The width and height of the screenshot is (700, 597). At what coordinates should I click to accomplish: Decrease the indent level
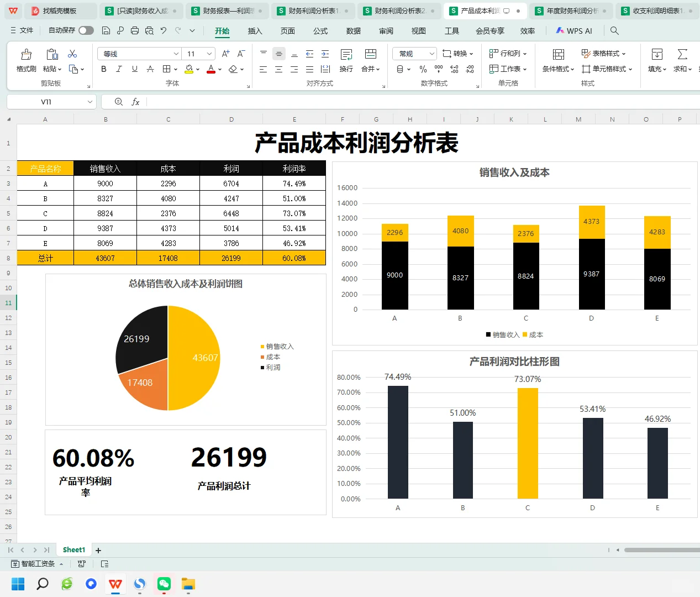310,54
